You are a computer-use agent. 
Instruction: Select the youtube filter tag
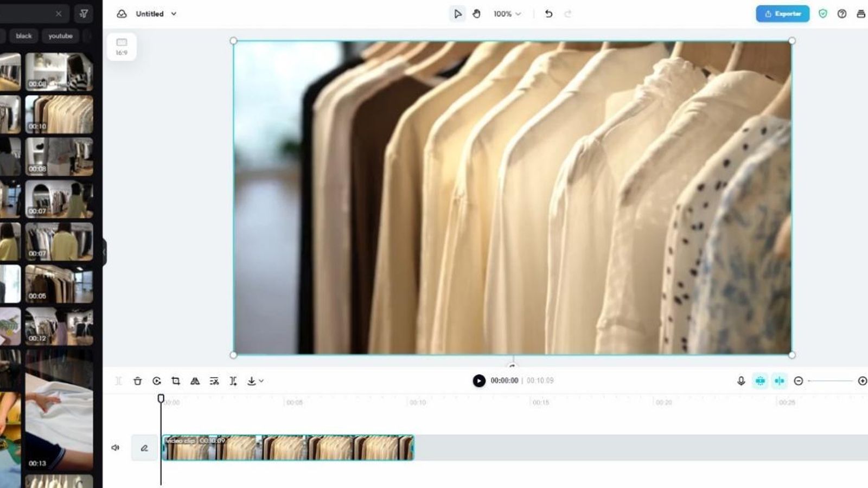click(60, 36)
